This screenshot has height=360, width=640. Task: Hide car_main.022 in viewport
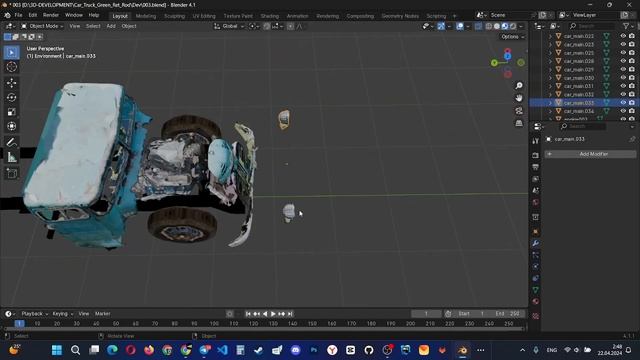pos(623,36)
